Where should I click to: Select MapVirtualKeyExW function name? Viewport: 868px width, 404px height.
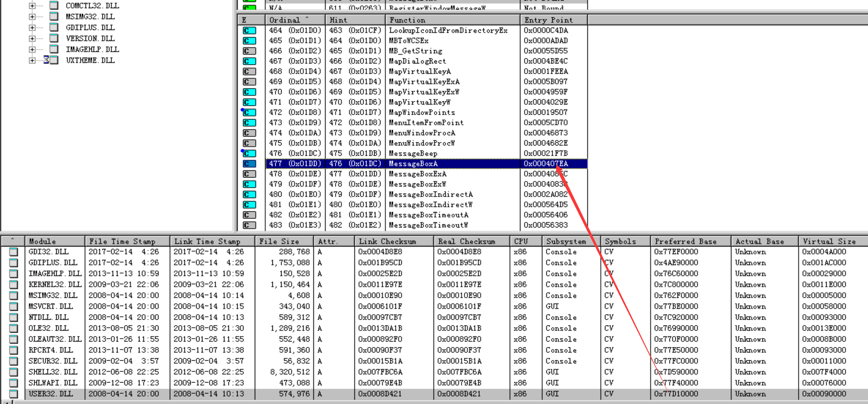424,92
